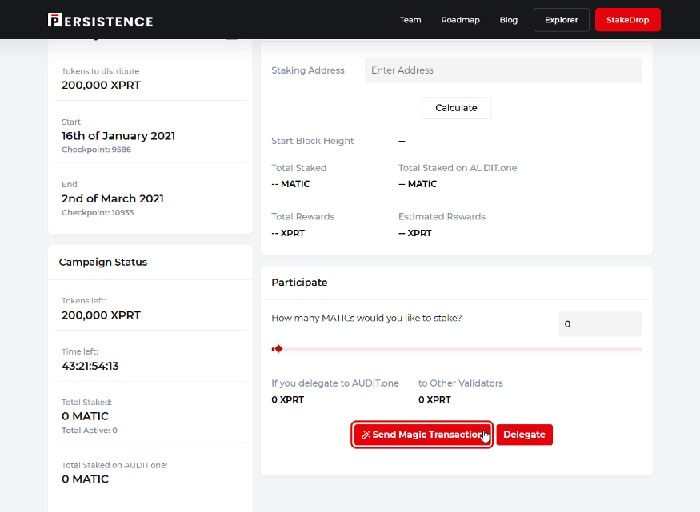Image resolution: width=700 pixels, height=512 pixels.
Task: Select the Total Staked '0 MATIC' value
Action: 85,416
